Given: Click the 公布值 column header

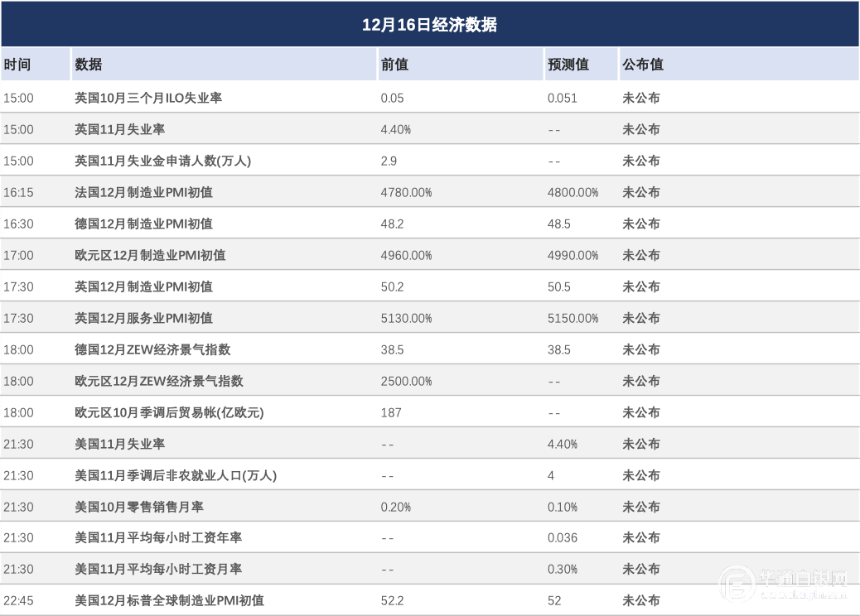Looking at the screenshot, I should [643, 65].
